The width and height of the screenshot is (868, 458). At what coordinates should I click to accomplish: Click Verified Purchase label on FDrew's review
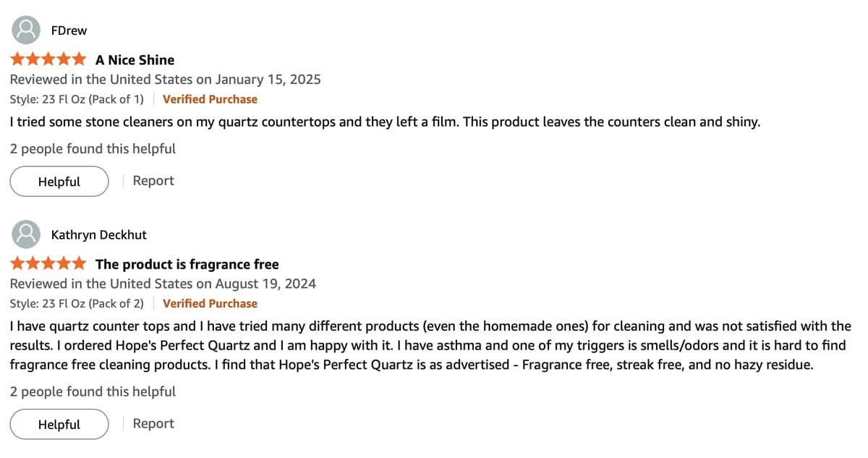click(x=210, y=99)
